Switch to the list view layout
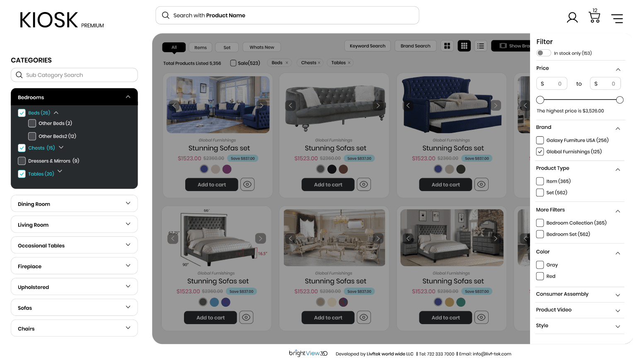 [x=481, y=46]
